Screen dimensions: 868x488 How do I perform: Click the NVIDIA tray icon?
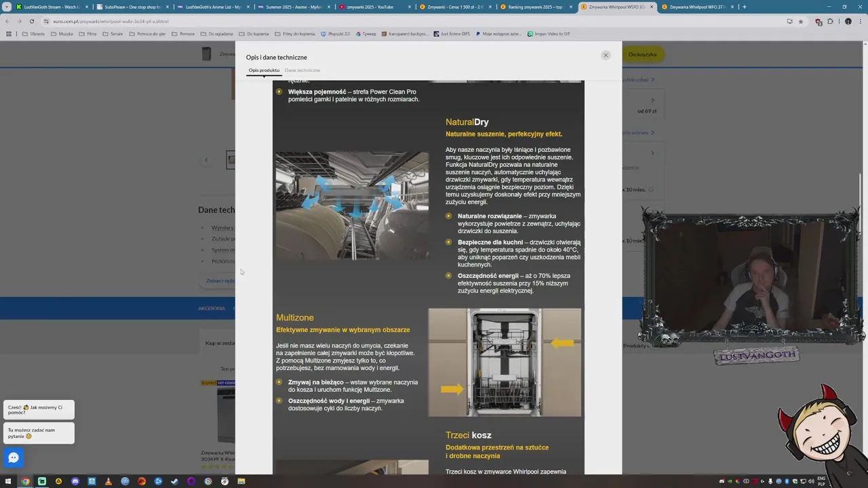(729, 481)
